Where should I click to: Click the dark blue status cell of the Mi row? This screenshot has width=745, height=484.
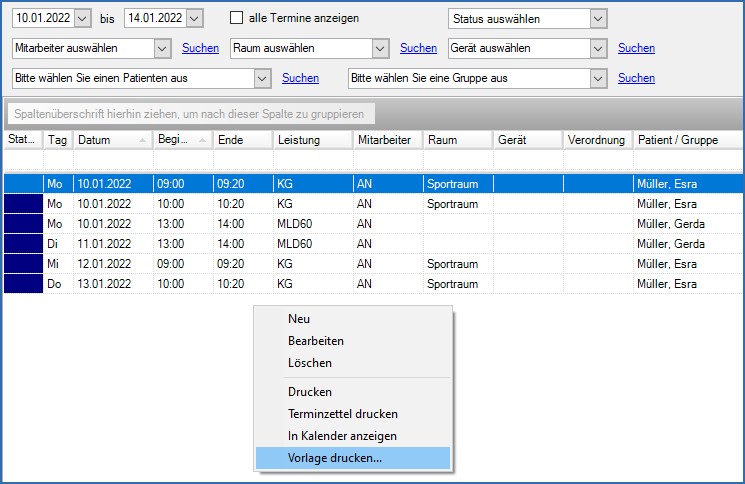pos(23,264)
